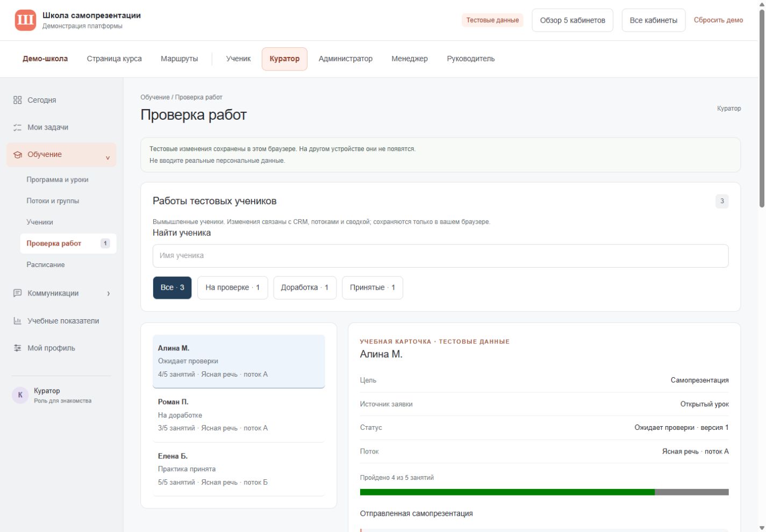Viewport: 766px width, 532px height.
Task: Click the Обучение graduation cap icon
Action: 18,155
